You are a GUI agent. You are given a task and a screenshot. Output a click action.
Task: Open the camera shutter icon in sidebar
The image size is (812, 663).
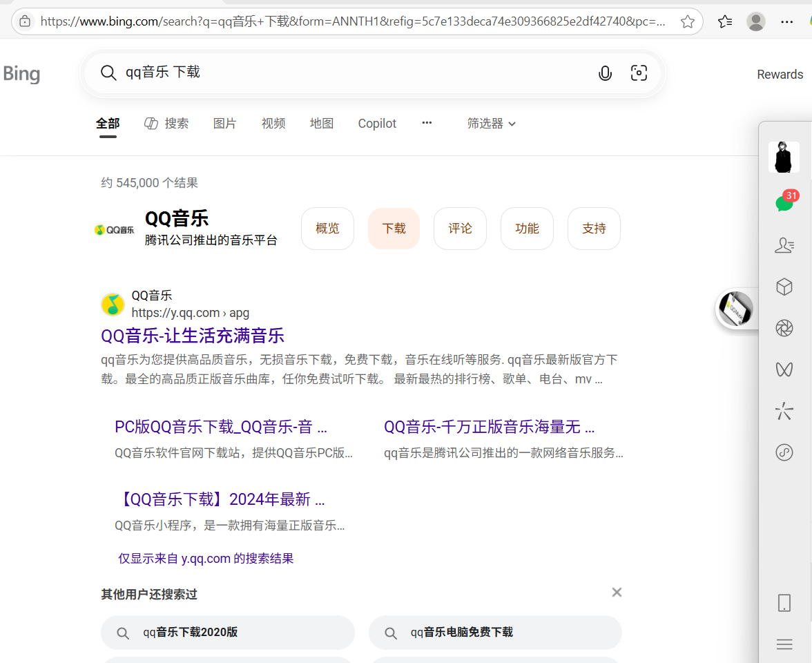pos(784,328)
